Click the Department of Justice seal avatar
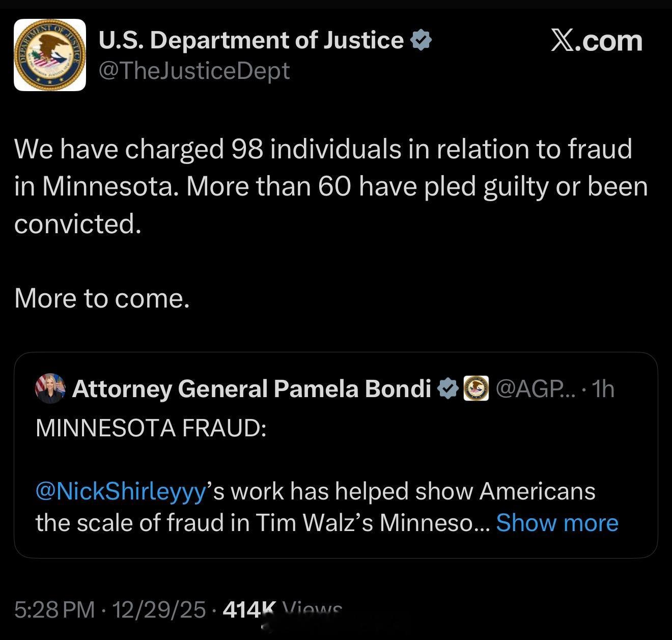The height and width of the screenshot is (640, 672). coord(50,55)
